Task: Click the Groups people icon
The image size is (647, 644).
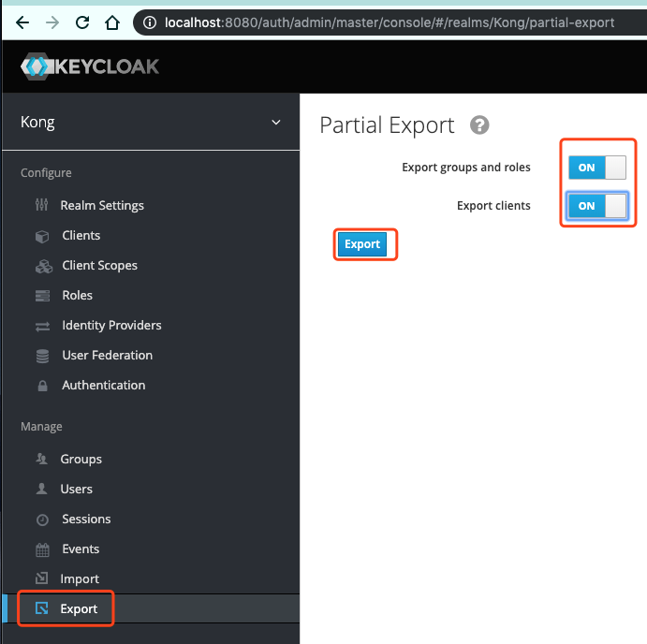Action: click(x=42, y=459)
